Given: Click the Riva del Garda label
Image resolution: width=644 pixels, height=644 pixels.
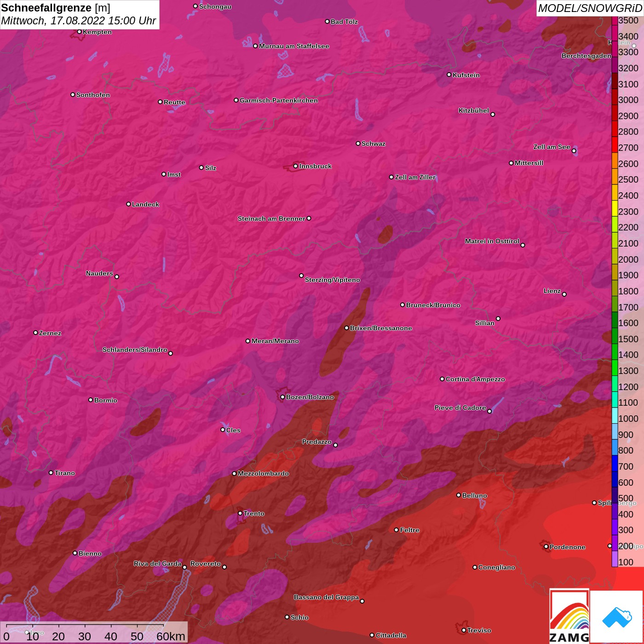Looking at the screenshot, I should click(x=157, y=563).
